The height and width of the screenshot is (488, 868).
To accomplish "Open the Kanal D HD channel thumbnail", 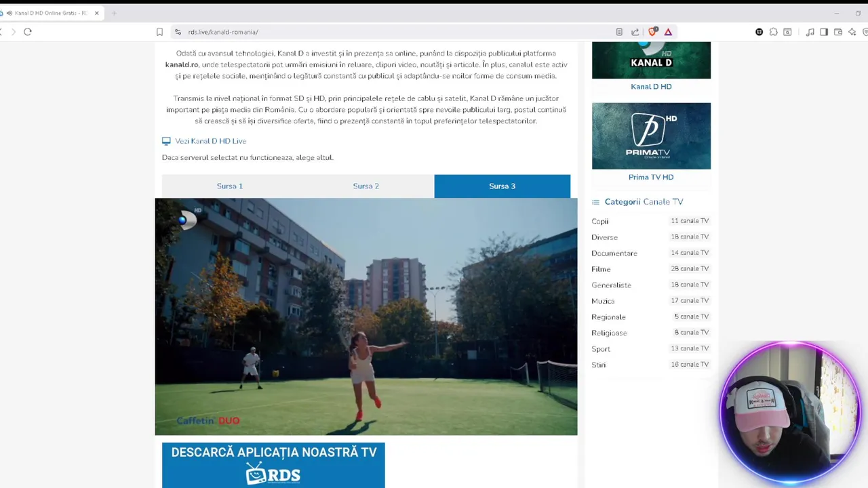I will point(651,60).
